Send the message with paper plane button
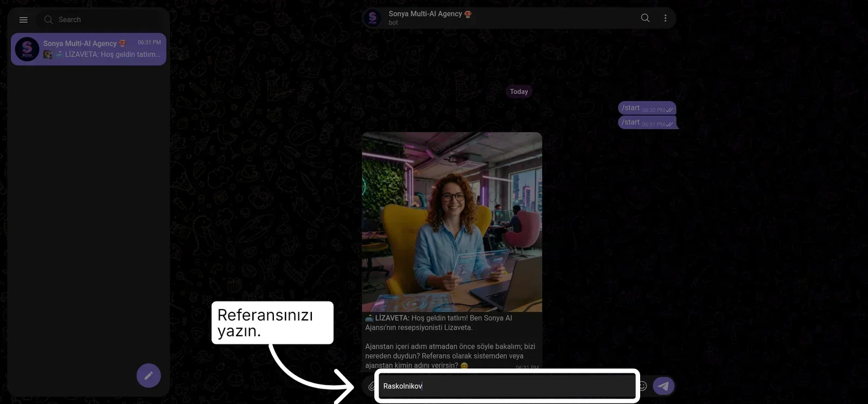The height and width of the screenshot is (404, 868). pos(663,386)
